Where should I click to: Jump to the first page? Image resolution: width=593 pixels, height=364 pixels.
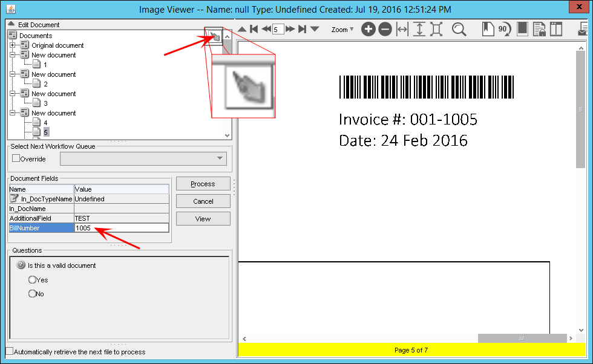[x=254, y=29]
